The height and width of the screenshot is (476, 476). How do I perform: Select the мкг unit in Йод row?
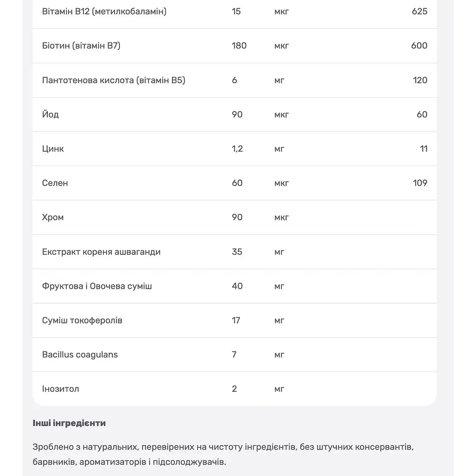[281, 115]
